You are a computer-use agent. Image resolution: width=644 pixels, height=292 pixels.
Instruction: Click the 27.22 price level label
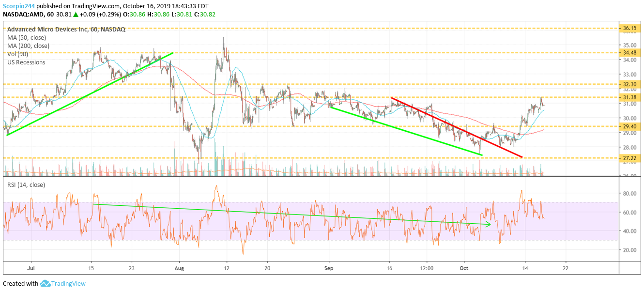pos(629,158)
